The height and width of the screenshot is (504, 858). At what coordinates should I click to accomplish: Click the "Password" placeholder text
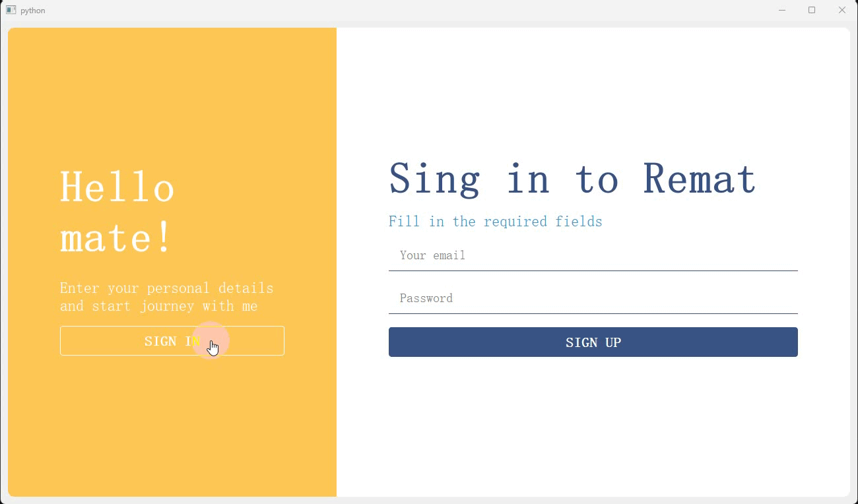coord(426,298)
